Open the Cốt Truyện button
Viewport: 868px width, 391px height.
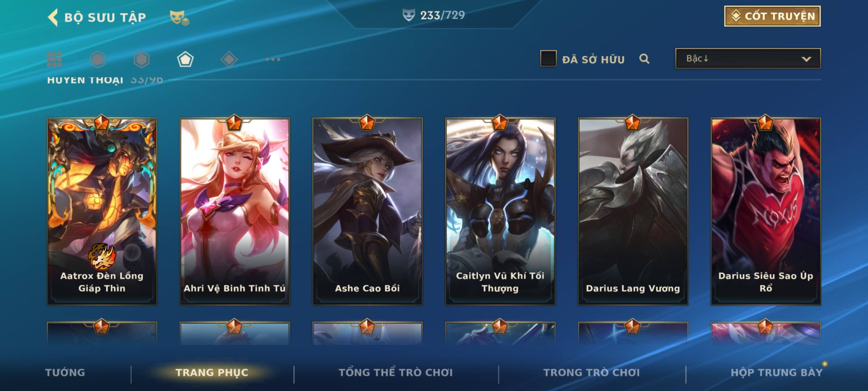[772, 16]
